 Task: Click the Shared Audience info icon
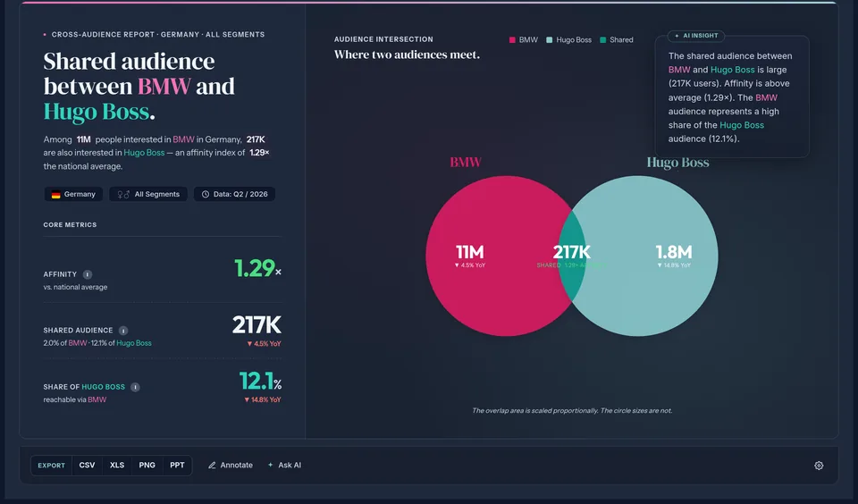(x=123, y=331)
